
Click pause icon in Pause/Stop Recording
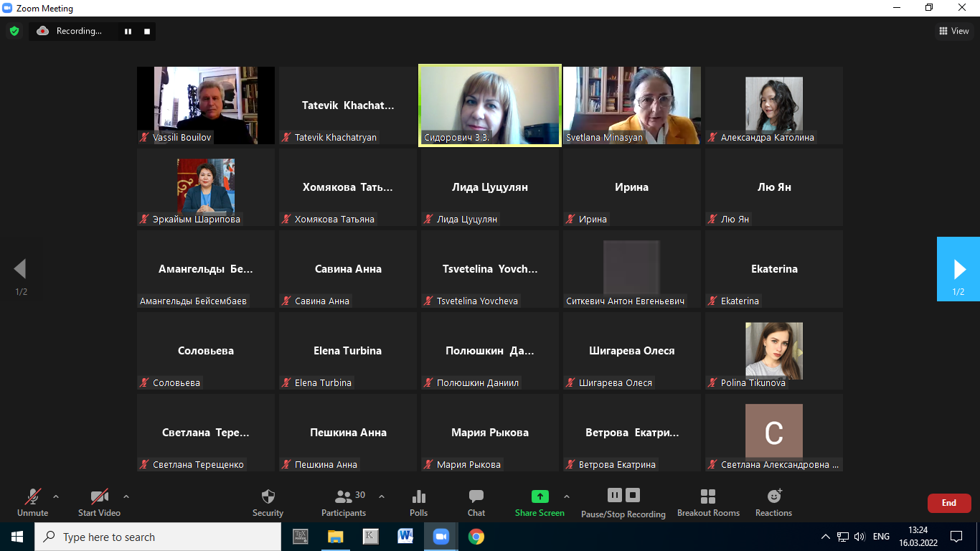coord(615,495)
